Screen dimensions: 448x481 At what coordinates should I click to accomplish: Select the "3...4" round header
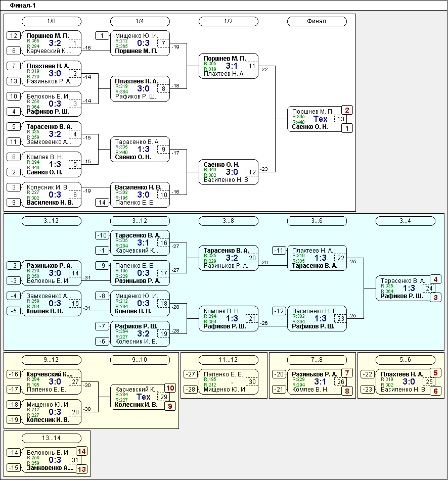click(x=405, y=221)
